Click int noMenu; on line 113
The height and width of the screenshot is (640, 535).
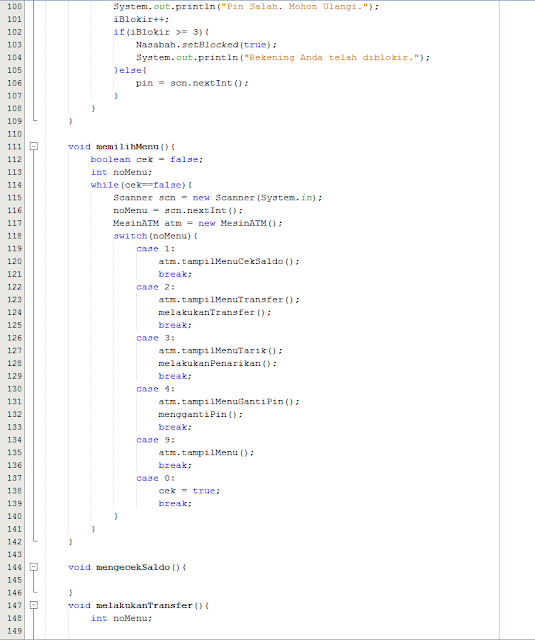coord(121,172)
